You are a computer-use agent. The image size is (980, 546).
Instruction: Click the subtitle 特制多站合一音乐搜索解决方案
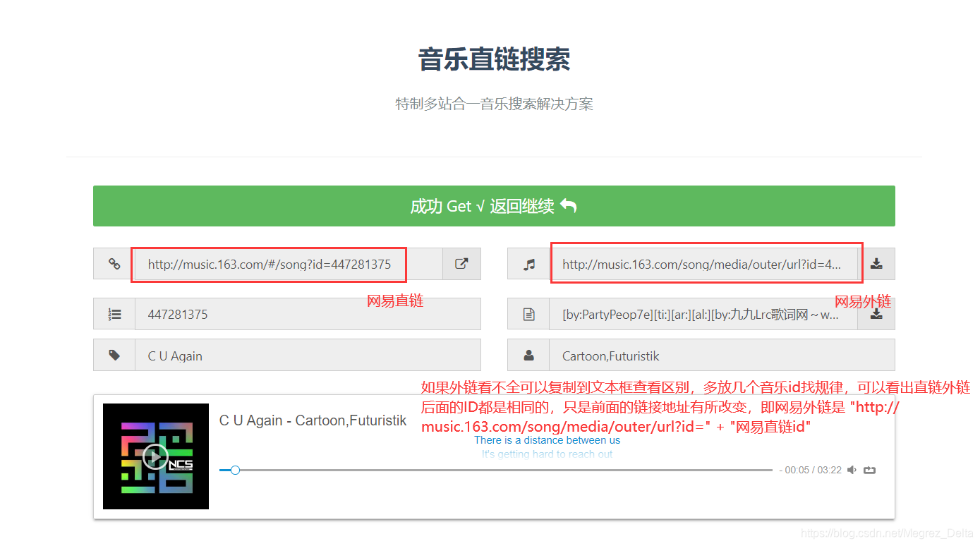click(x=494, y=104)
